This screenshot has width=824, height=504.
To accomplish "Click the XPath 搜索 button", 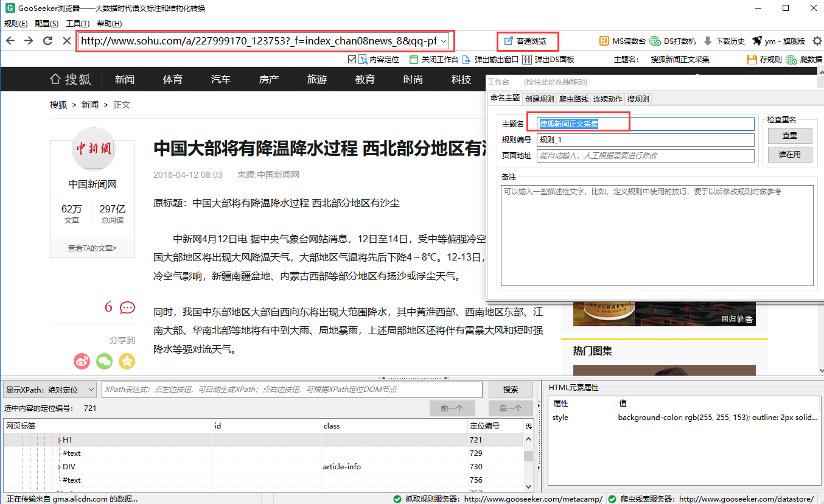I will pos(511,390).
